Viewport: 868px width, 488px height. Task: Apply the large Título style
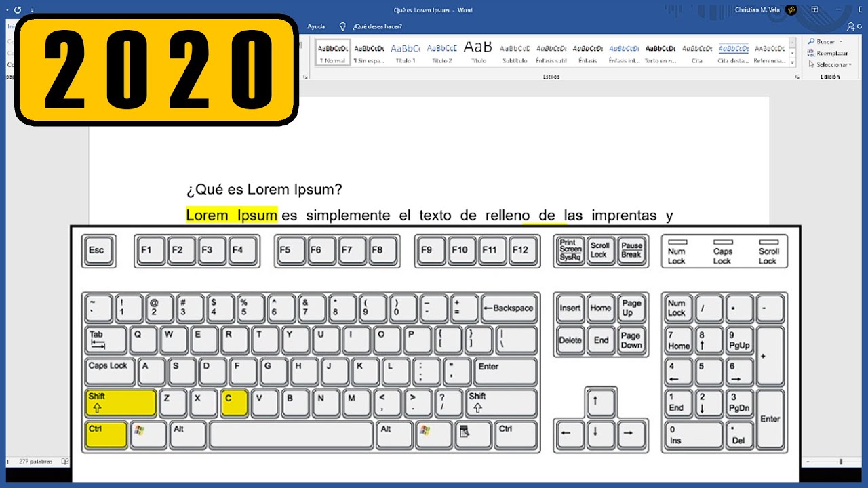point(478,53)
